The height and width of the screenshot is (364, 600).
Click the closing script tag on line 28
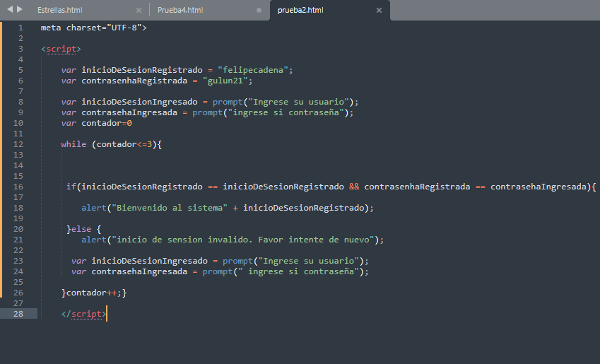[84, 314]
